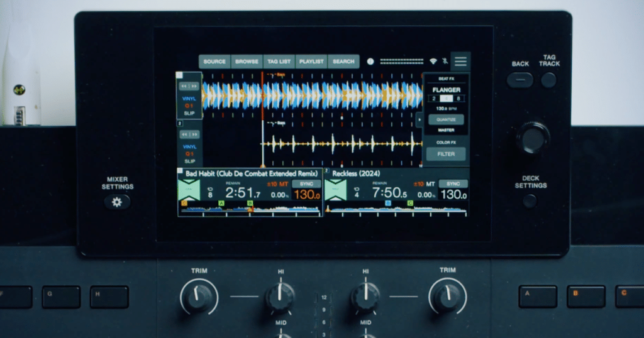
Task: Toggle SLIP mode on deck 1
Action: [189, 113]
